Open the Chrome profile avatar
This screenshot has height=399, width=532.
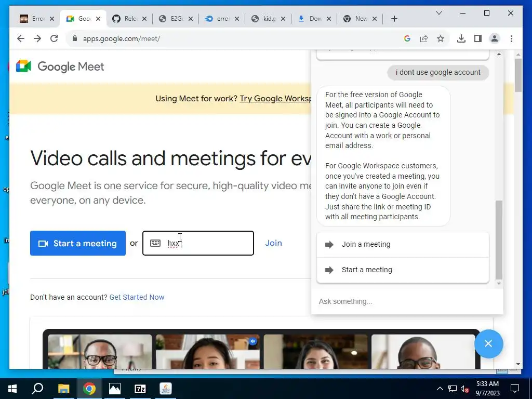point(495,38)
